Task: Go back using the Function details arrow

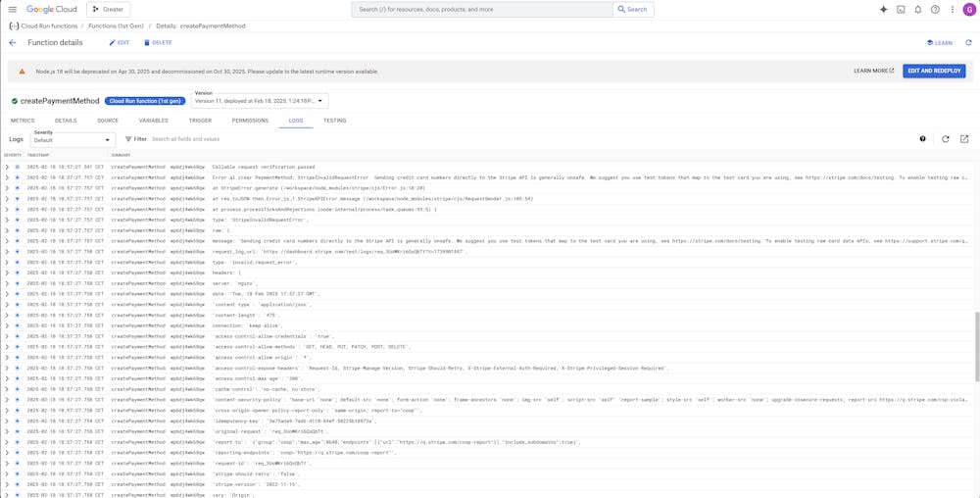Action: coord(13,42)
